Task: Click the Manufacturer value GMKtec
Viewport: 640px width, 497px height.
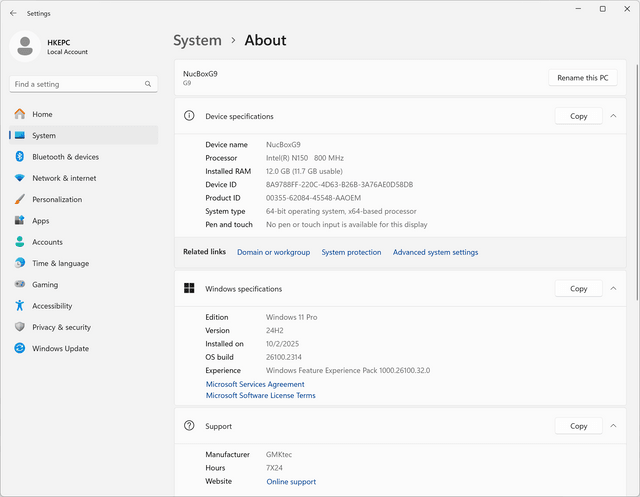Action: click(279, 454)
